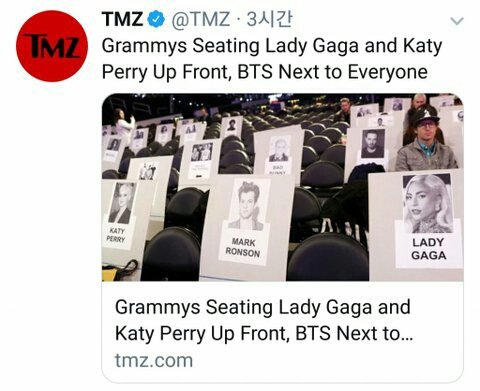The height and width of the screenshot is (391, 480).
Task: Open the TMZ red profile avatar
Action: (52, 46)
